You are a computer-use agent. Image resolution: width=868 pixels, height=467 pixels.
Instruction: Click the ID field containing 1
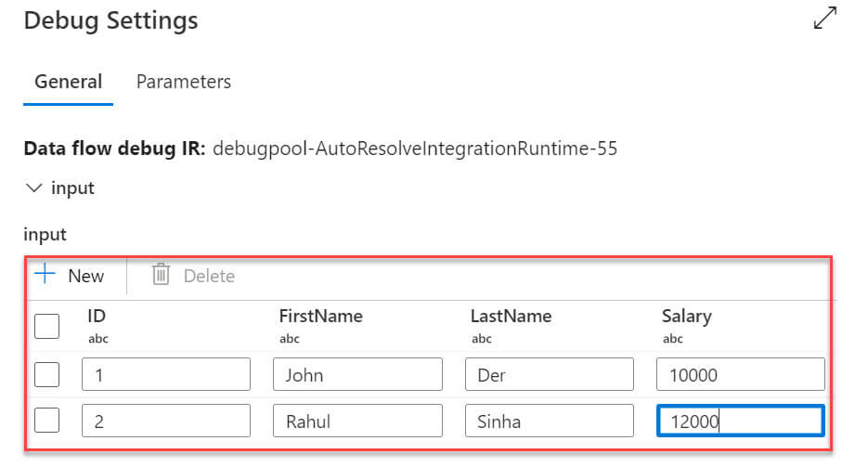click(166, 375)
